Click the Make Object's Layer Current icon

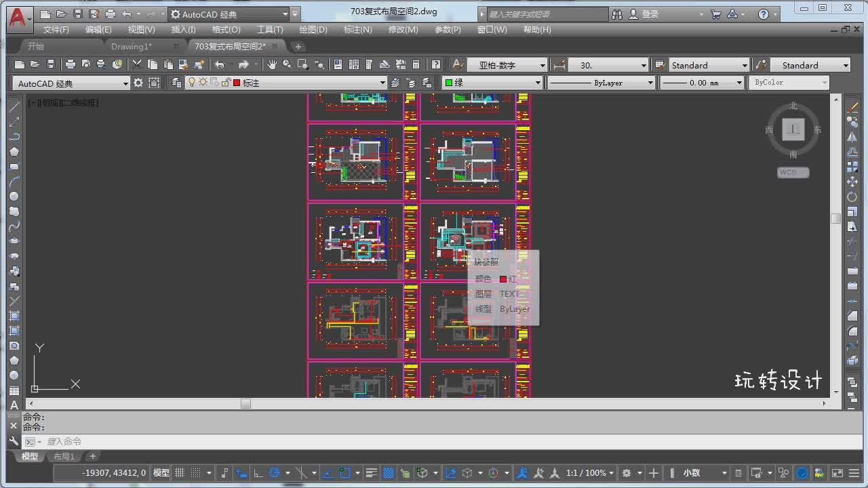[x=396, y=83]
